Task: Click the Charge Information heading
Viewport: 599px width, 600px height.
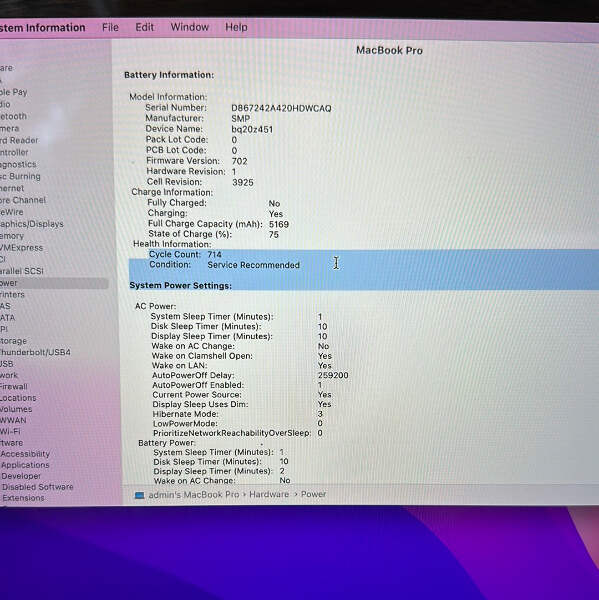Action: click(x=172, y=192)
